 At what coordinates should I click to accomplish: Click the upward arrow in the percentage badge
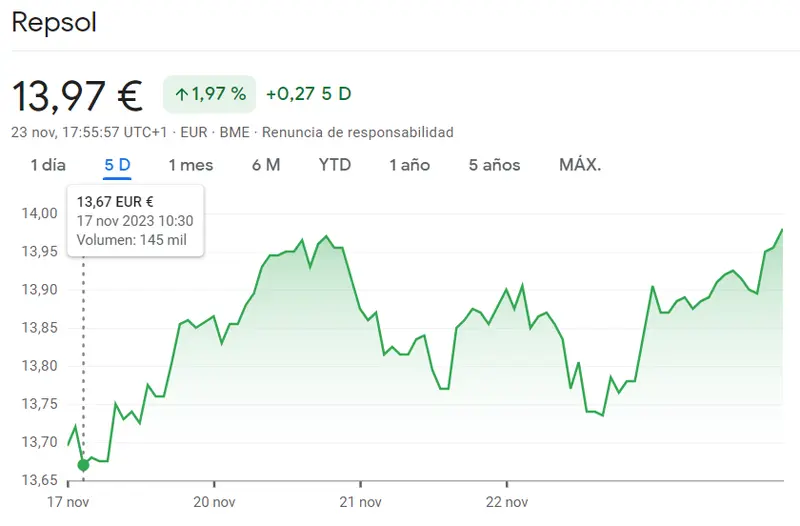click(x=182, y=94)
